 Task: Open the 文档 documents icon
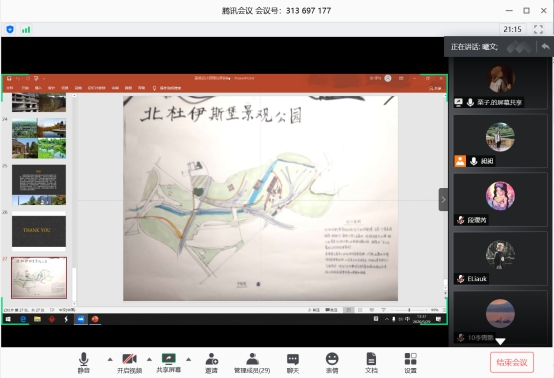(x=371, y=363)
